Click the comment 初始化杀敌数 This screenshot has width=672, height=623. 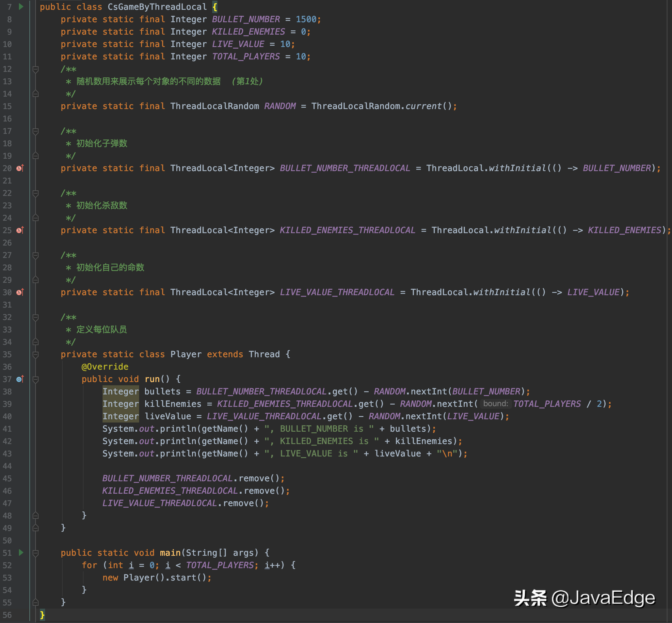tap(102, 205)
